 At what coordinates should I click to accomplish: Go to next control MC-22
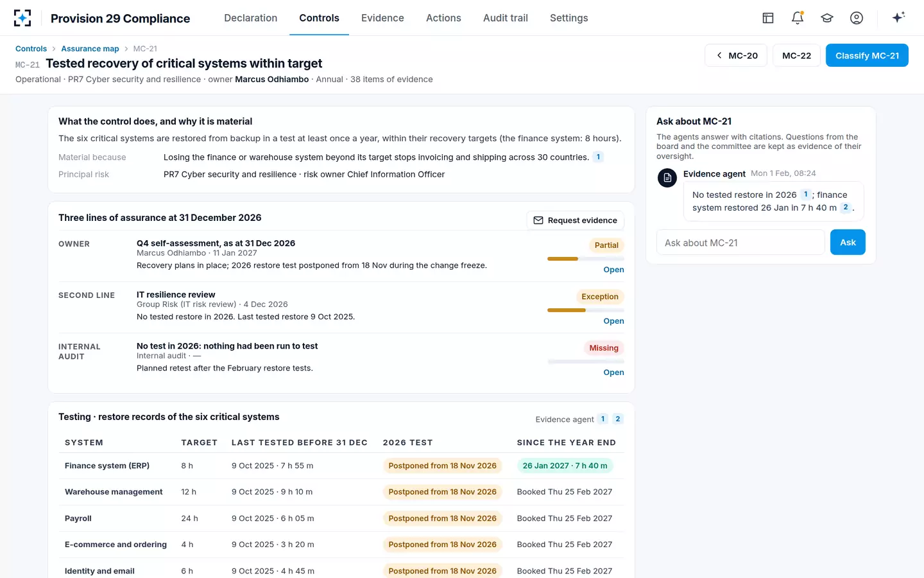[x=796, y=55]
